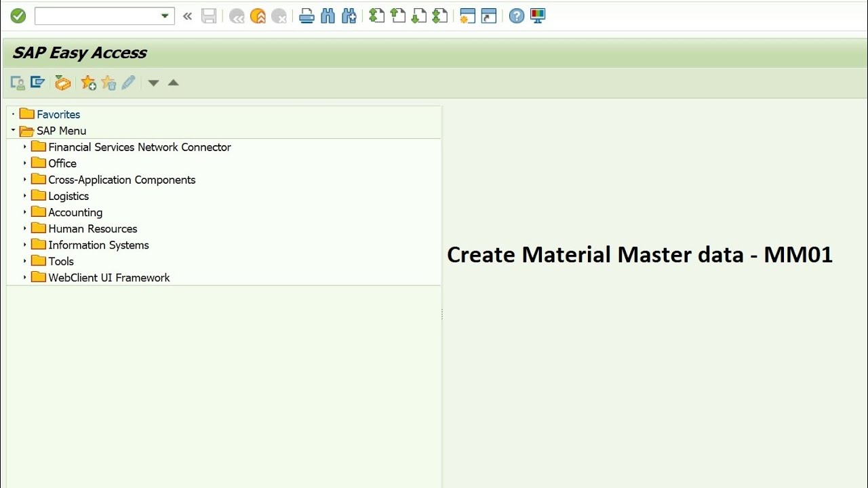Select the Tools tree label
The image size is (868, 488).
(x=61, y=261)
